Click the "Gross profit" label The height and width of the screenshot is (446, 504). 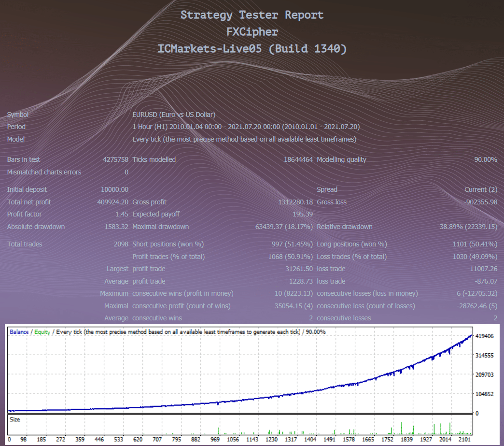pos(150,202)
